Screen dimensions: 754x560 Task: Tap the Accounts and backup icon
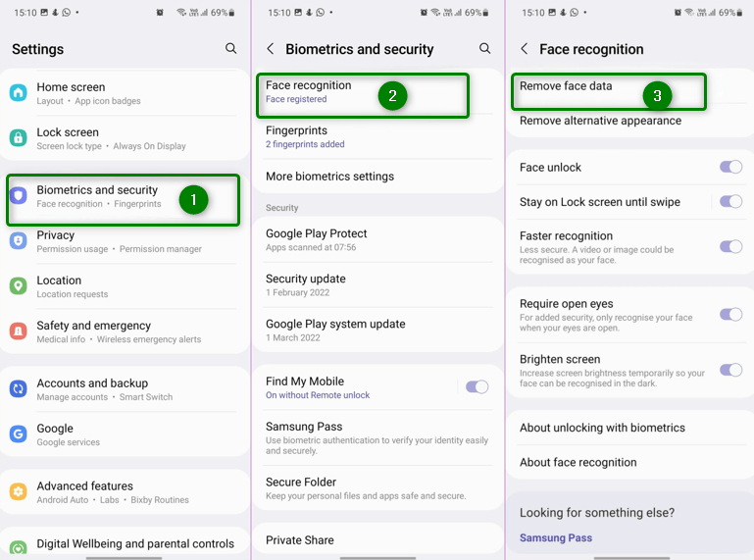pos(19,389)
